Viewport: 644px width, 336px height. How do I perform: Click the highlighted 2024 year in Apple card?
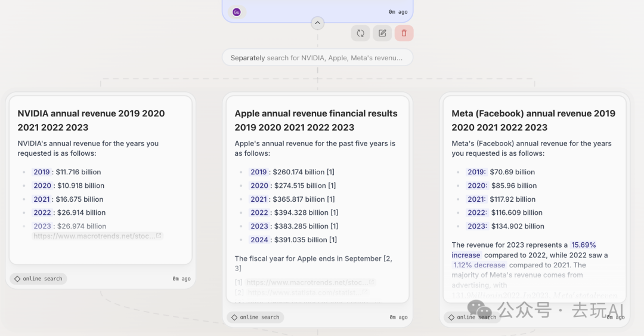pyautogui.click(x=259, y=240)
